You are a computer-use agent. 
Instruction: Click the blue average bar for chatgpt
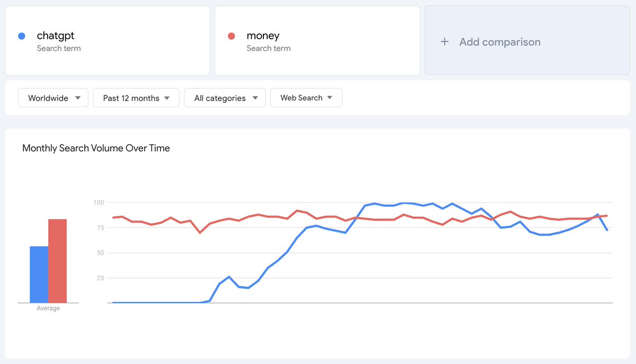pos(39,274)
